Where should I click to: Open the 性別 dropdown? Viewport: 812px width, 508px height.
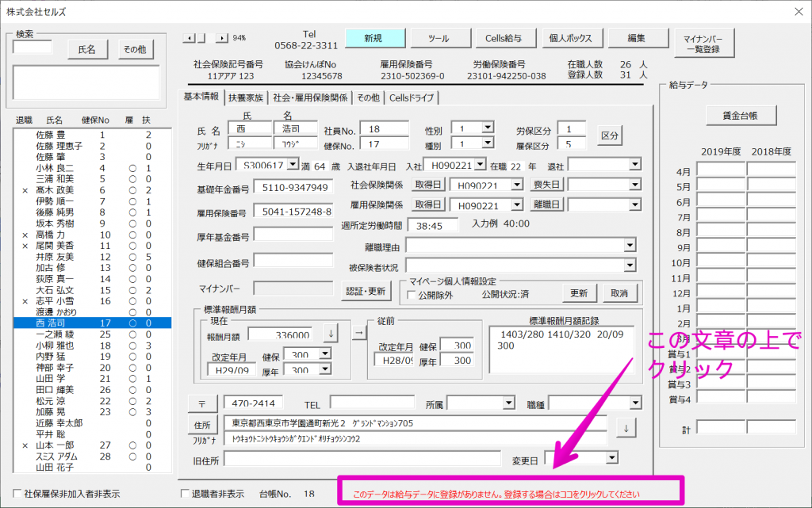pyautogui.click(x=488, y=128)
